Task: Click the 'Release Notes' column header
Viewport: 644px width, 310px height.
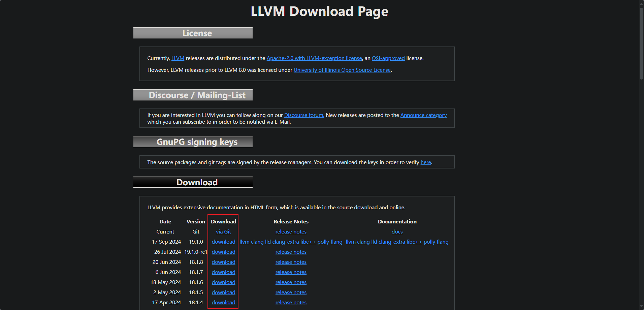Action: tap(291, 222)
